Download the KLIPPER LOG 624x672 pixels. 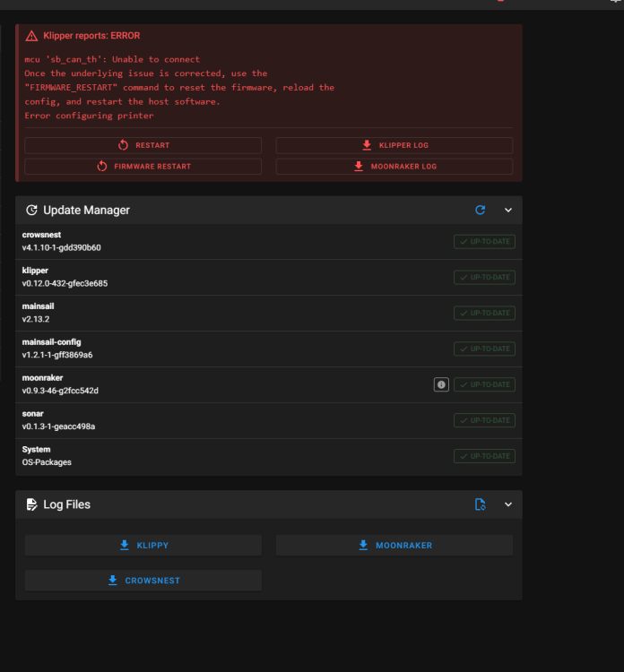(394, 145)
